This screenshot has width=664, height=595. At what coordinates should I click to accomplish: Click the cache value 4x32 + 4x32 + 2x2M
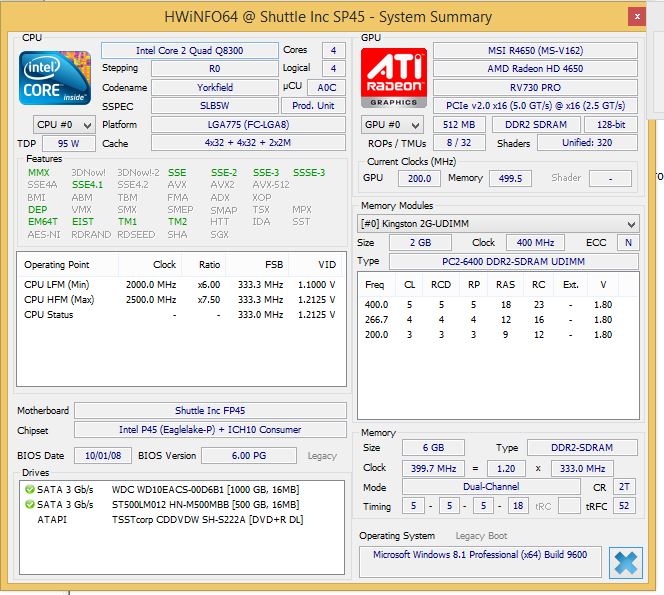[x=248, y=143]
